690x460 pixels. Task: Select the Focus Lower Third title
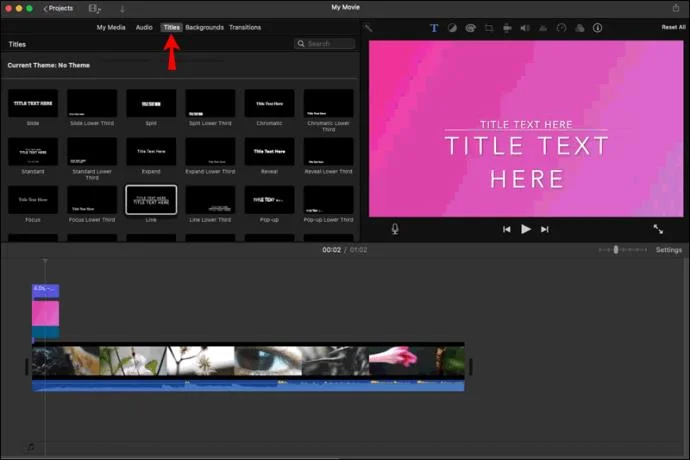click(92, 199)
